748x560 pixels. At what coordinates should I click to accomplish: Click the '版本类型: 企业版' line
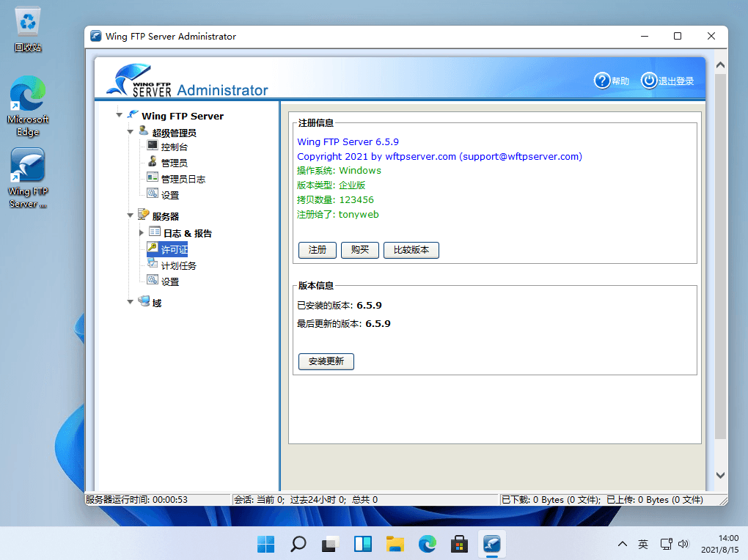(331, 185)
